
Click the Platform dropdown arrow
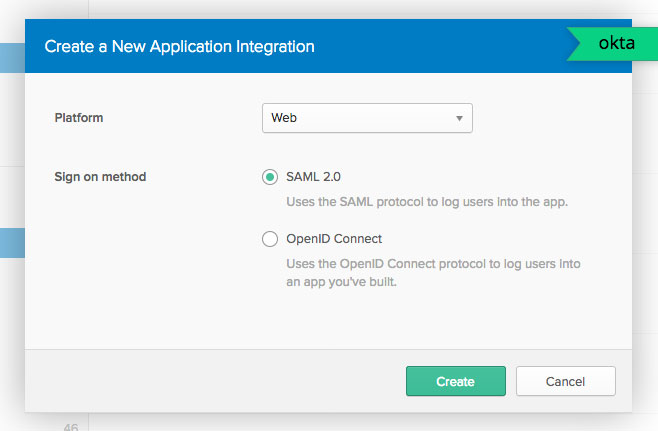(x=459, y=118)
